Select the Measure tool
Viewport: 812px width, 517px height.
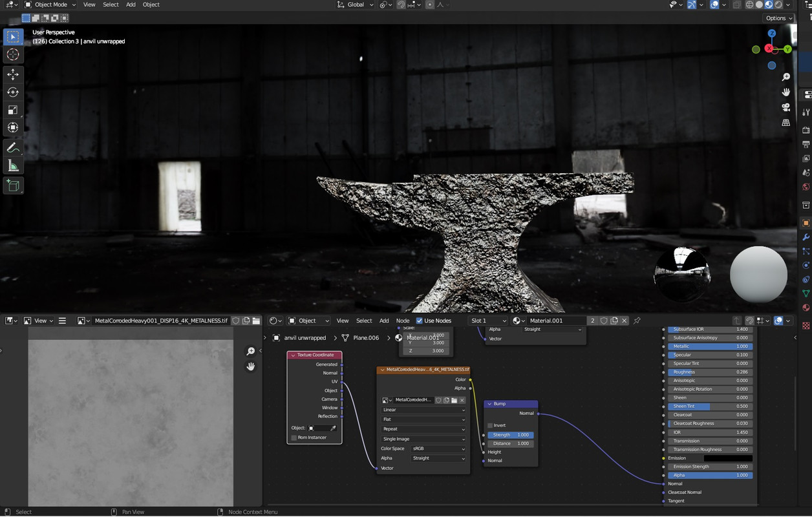[x=13, y=166]
